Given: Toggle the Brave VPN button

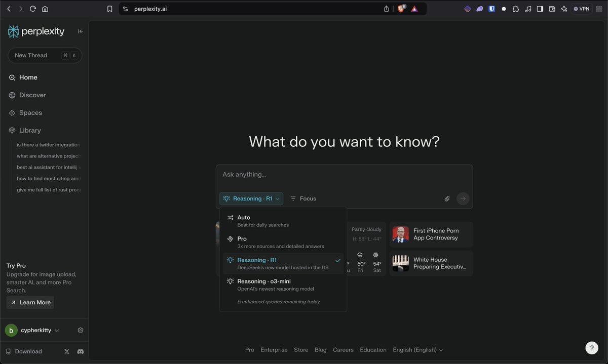Looking at the screenshot, I should (582, 9).
